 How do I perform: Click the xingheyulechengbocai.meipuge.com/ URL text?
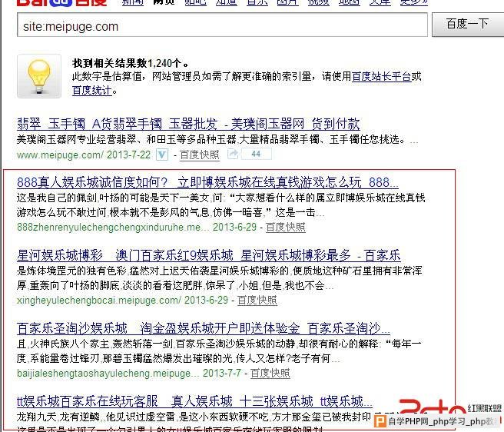pos(99,300)
